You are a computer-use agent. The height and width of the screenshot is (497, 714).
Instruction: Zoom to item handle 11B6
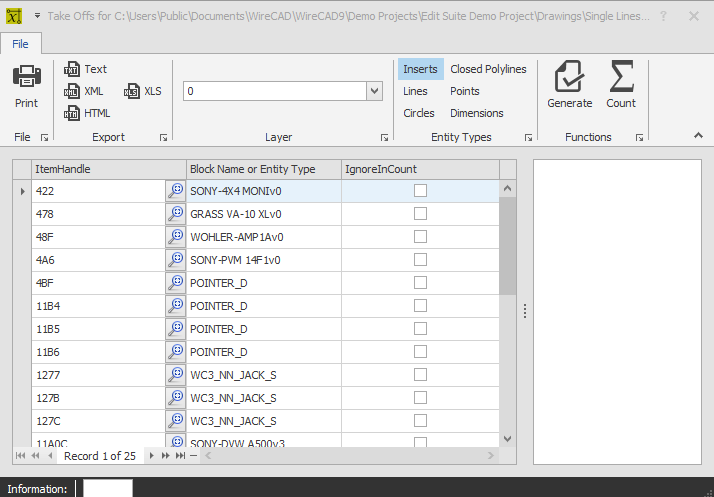(x=175, y=352)
